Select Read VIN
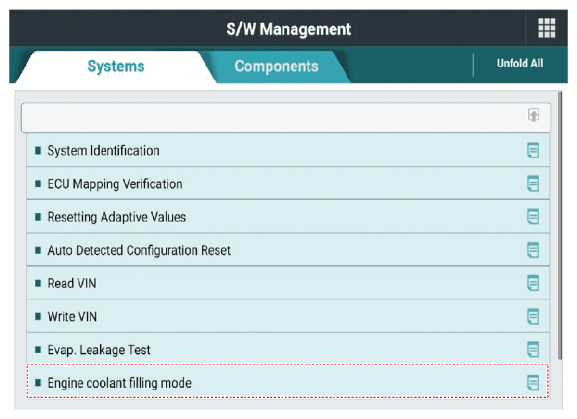Image resolution: width=577 pixels, height=419 pixels. click(x=288, y=283)
